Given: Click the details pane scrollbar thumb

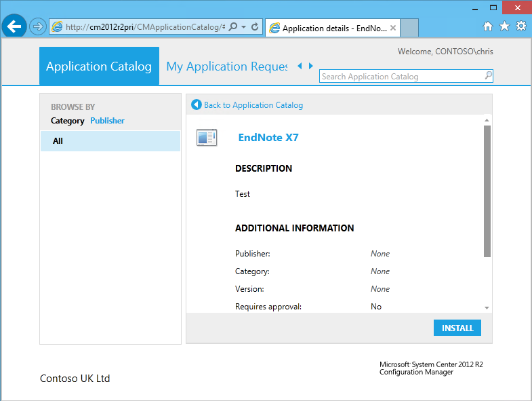Looking at the screenshot, I should point(487,191).
